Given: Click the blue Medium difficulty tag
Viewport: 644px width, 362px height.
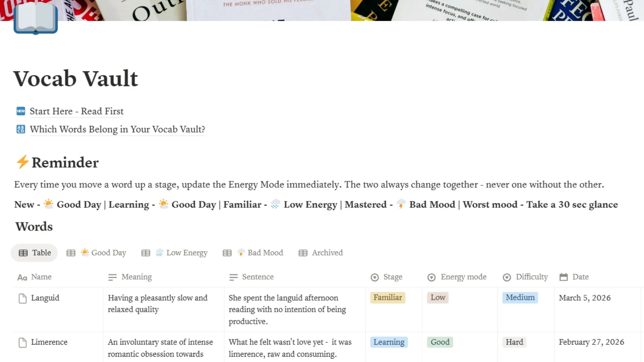Looking at the screenshot, I should click(520, 298).
